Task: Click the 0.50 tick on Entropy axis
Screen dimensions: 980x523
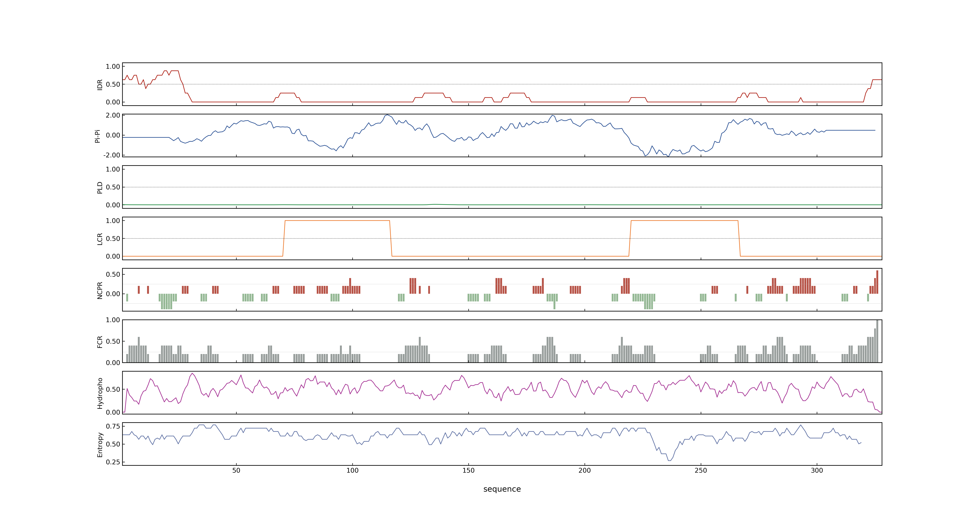Action: (x=113, y=444)
